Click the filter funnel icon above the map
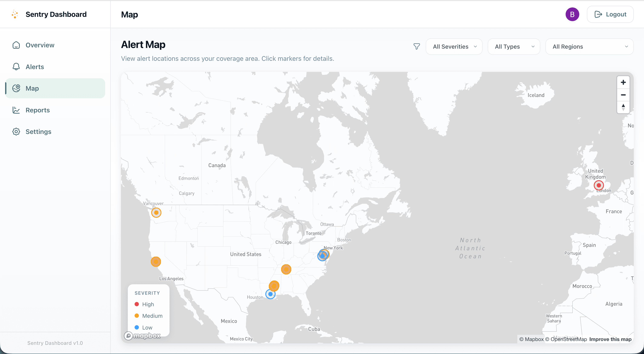The height and width of the screenshot is (354, 644). pos(416,46)
